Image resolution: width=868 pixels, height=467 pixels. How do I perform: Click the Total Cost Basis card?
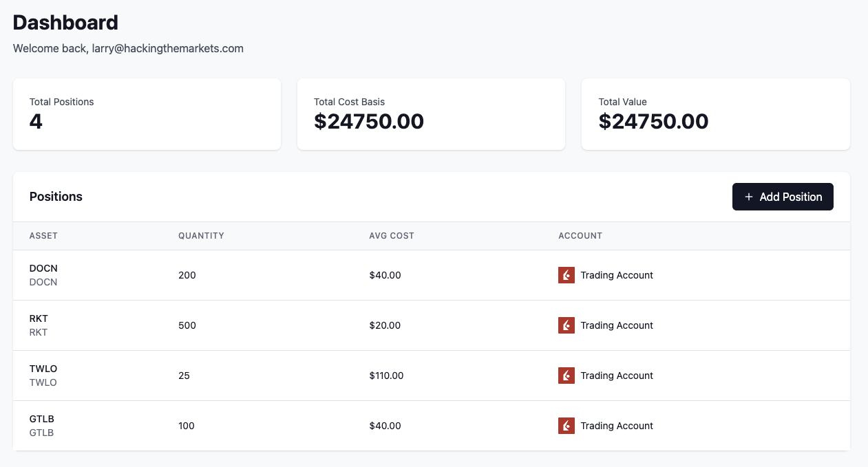tap(431, 113)
